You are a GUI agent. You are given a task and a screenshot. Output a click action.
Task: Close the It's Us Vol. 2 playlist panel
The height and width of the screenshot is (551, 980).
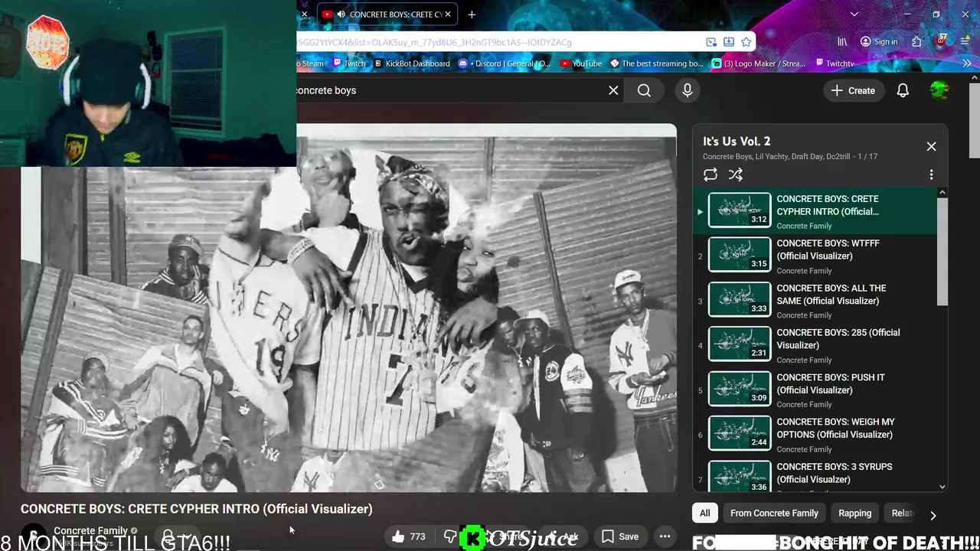click(x=931, y=146)
